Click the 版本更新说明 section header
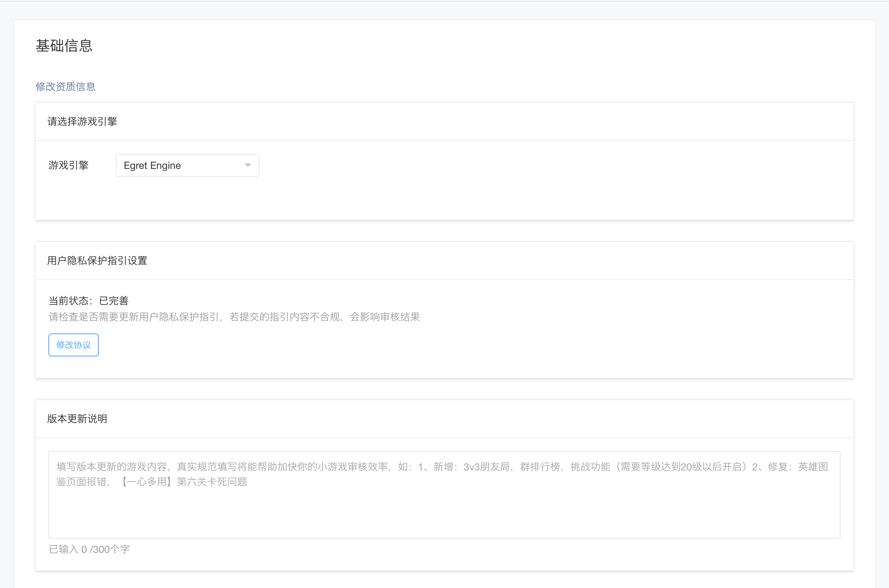The width and height of the screenshot is (889, 588). 77,419
